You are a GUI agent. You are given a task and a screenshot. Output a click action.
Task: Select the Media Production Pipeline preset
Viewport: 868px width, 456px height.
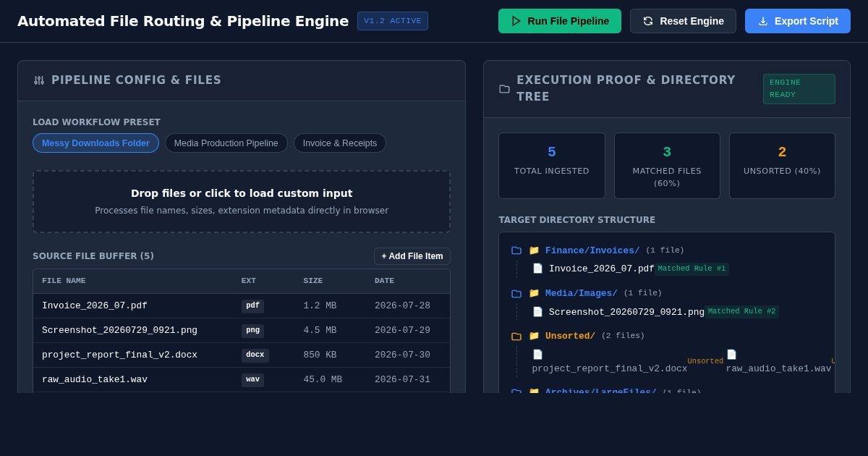point(226,143)
